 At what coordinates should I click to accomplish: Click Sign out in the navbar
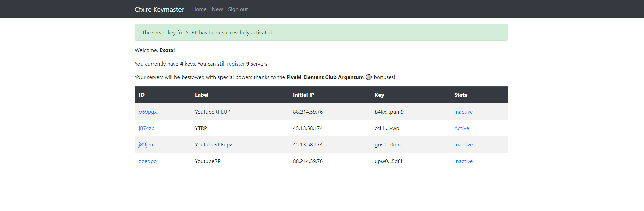point(238,9)
